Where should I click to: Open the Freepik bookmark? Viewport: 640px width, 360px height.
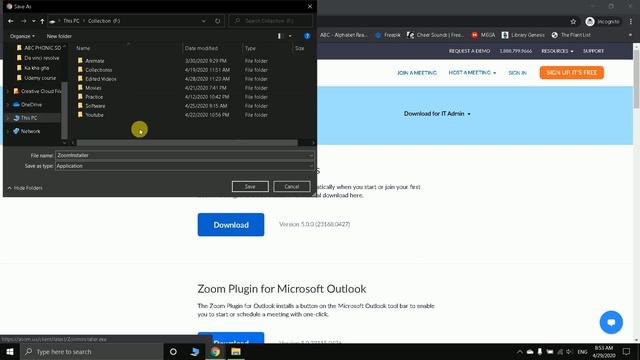[388, 35]
